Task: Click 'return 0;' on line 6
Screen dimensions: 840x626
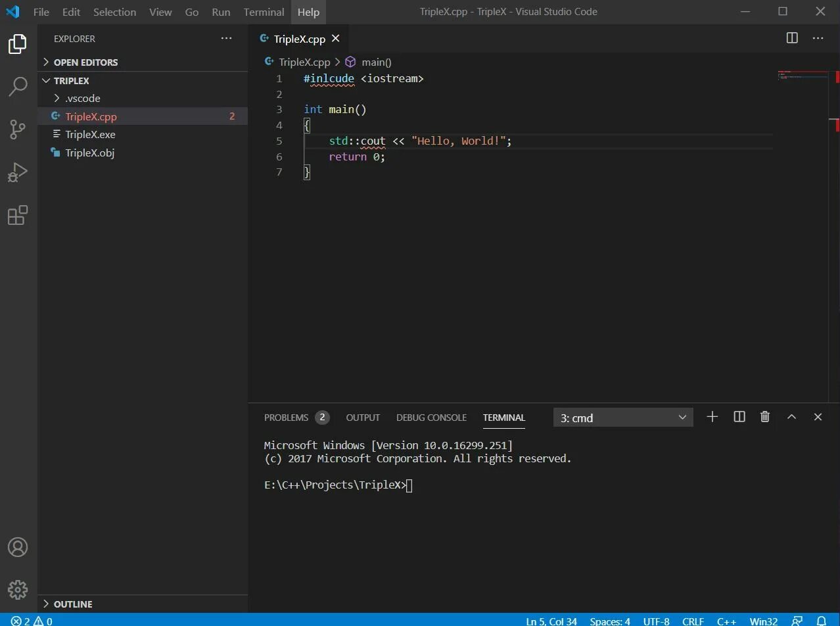Action: (x=357, y=156)
